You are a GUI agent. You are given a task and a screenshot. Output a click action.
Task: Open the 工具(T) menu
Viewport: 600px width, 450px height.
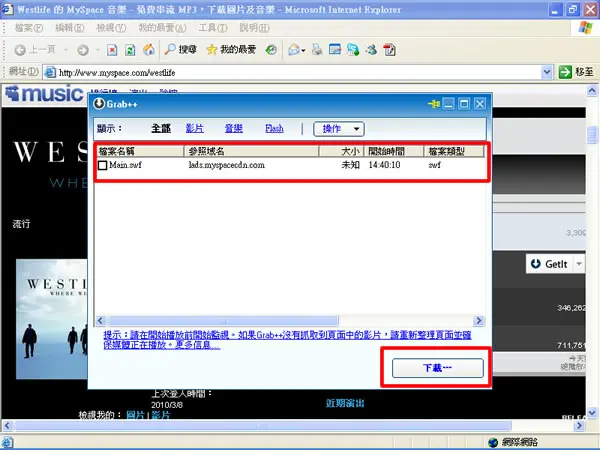tap(213, 28)
